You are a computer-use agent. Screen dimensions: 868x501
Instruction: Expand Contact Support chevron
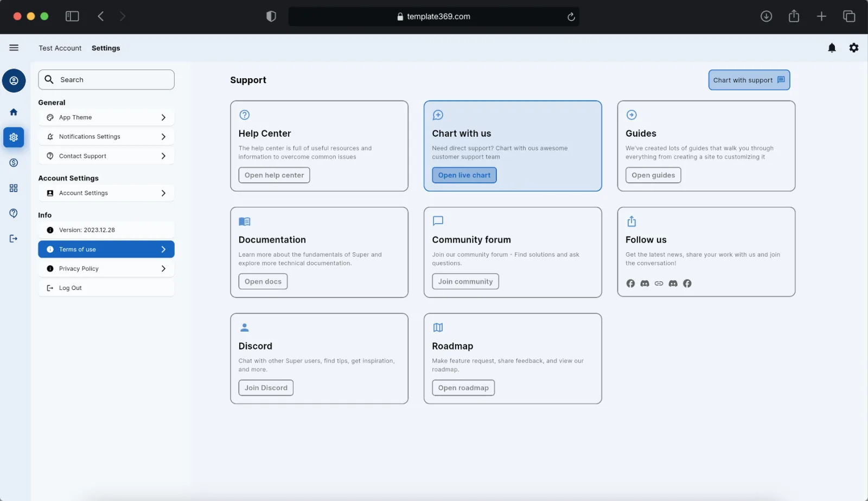pyautogui.click(x=163, y=156)
